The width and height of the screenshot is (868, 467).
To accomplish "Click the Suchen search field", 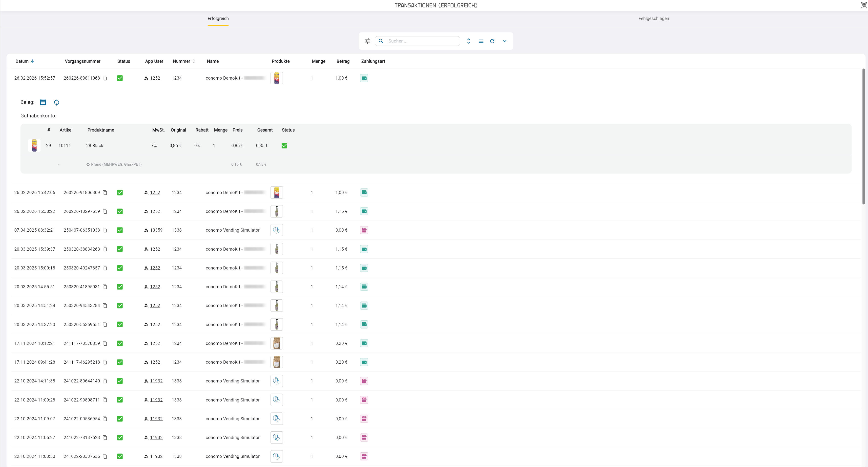I will pyautogui.click(x=417, y=41).
